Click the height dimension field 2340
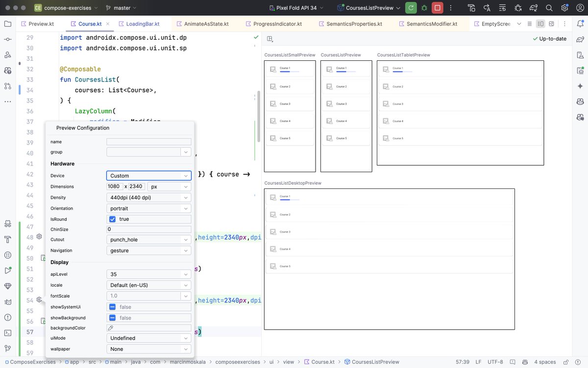The image size is (588, 368). pos(137,186)
